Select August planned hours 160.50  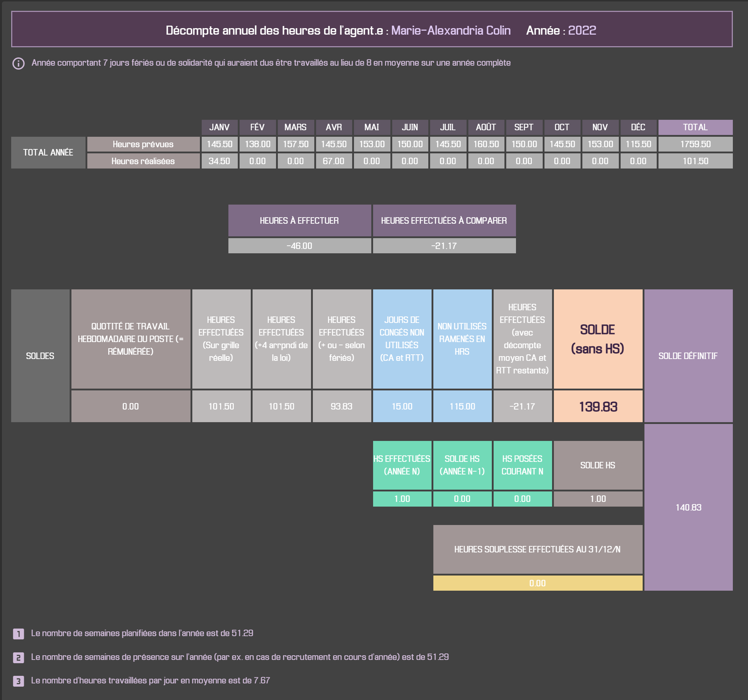[486, 144]
